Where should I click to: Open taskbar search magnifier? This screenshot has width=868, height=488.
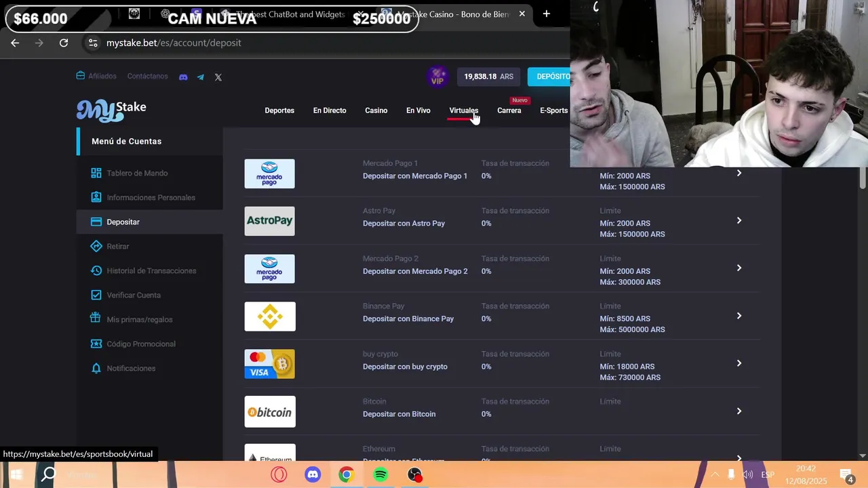(48, 474)
